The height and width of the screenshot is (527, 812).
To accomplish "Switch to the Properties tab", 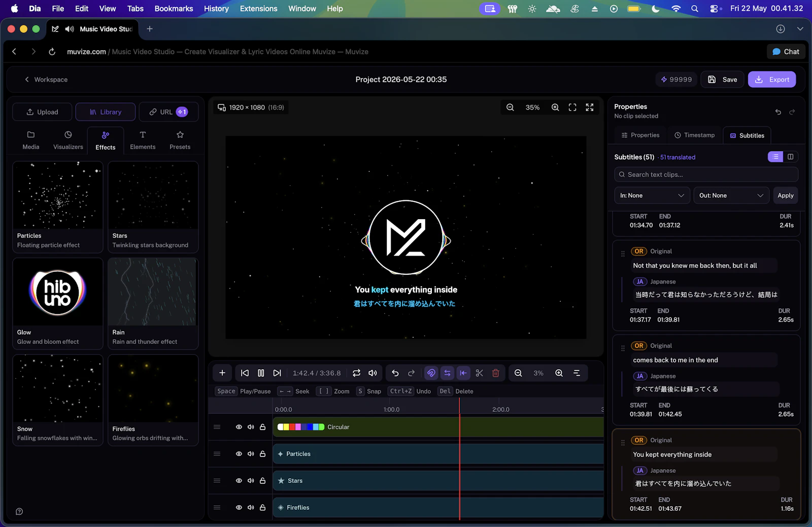I will (x=640, y=135).
